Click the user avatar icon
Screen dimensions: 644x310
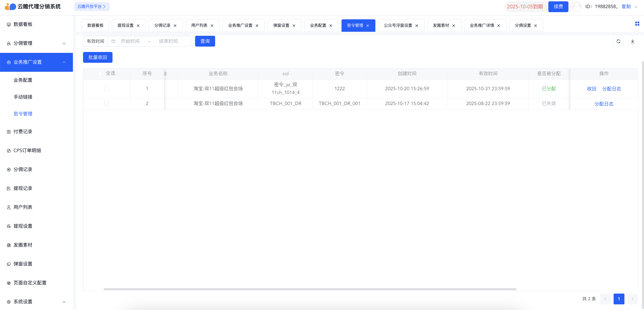click(x=576, y=7)
